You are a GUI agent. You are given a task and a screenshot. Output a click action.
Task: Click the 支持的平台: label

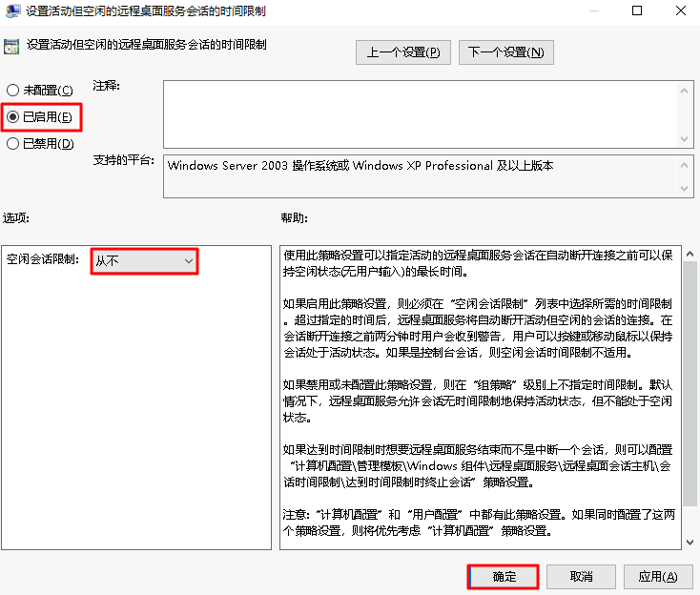tap(124, 160)
